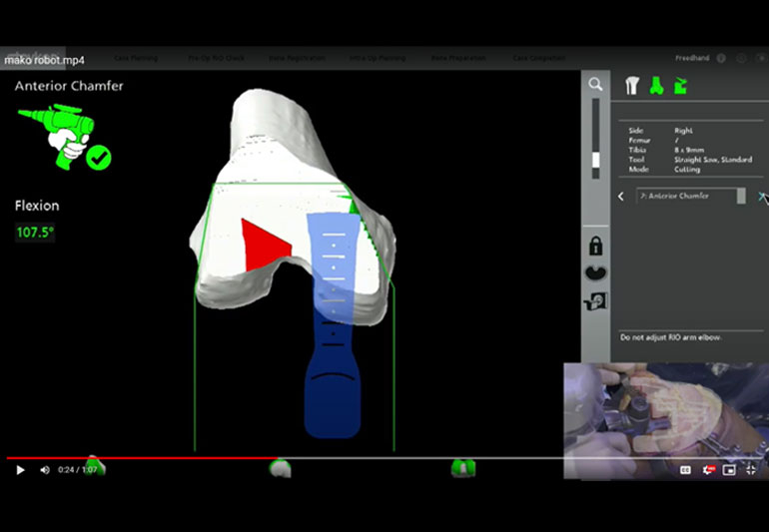Screen dimensions: 769x532
Task: Click the padlock lock icon
Action: 596,246
